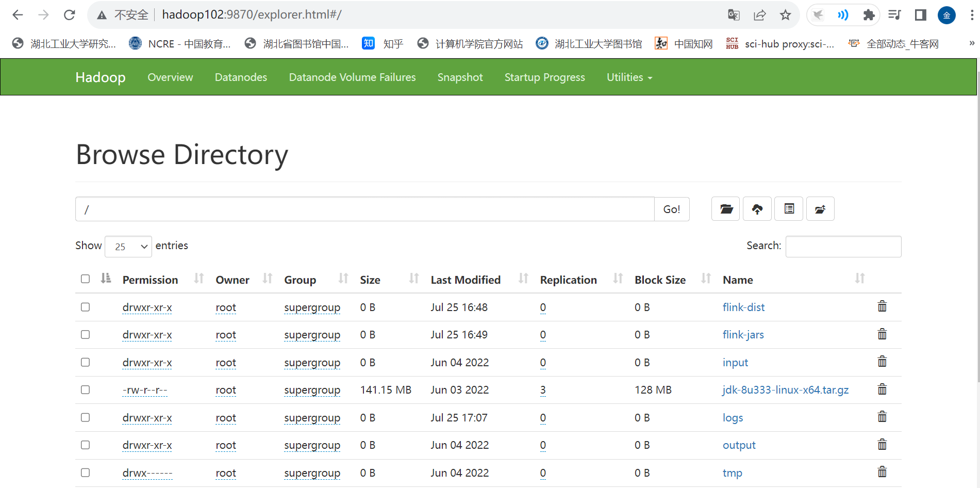
Task: Sort table by Name column
Action: click(x=793, y=280)
